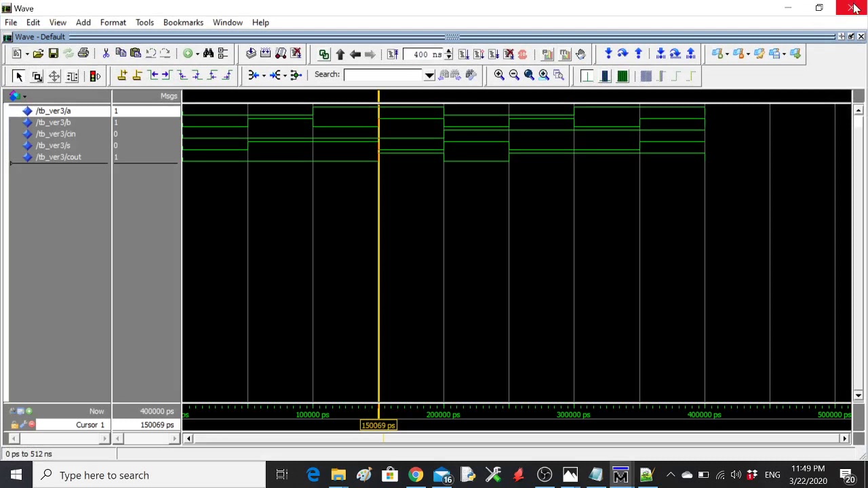Open the signal pane options dropdown at top-left
Viewport: 868px width, 488px height.
coord(24,96)
